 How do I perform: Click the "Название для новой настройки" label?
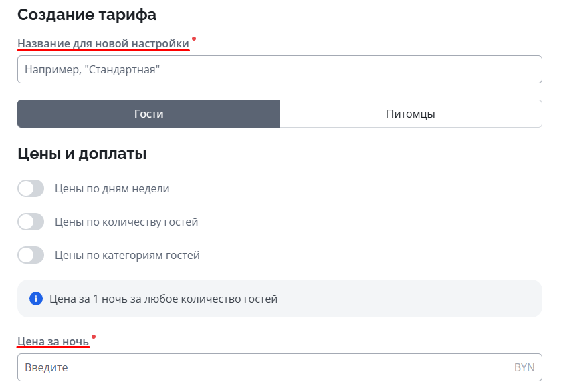[103, 43]
